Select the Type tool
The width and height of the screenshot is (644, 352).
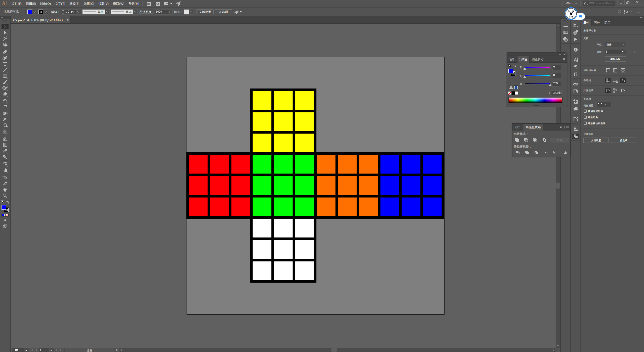pos(5,64)
